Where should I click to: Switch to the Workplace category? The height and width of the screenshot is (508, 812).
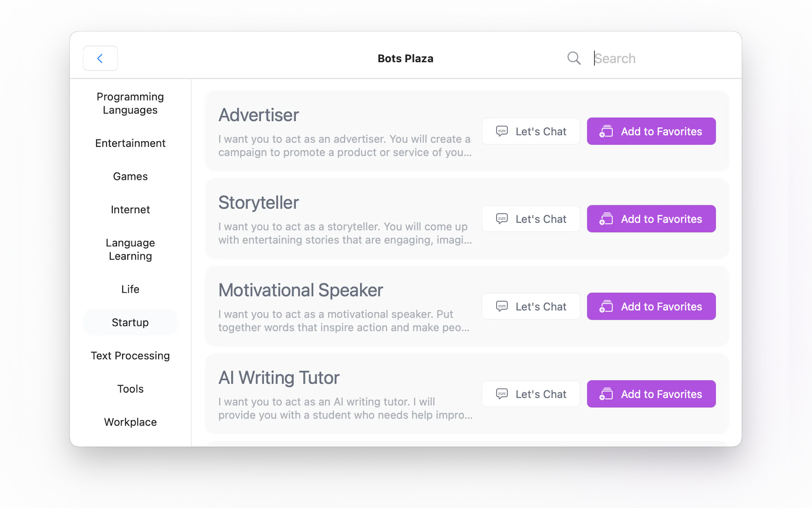tap(130, 422)
